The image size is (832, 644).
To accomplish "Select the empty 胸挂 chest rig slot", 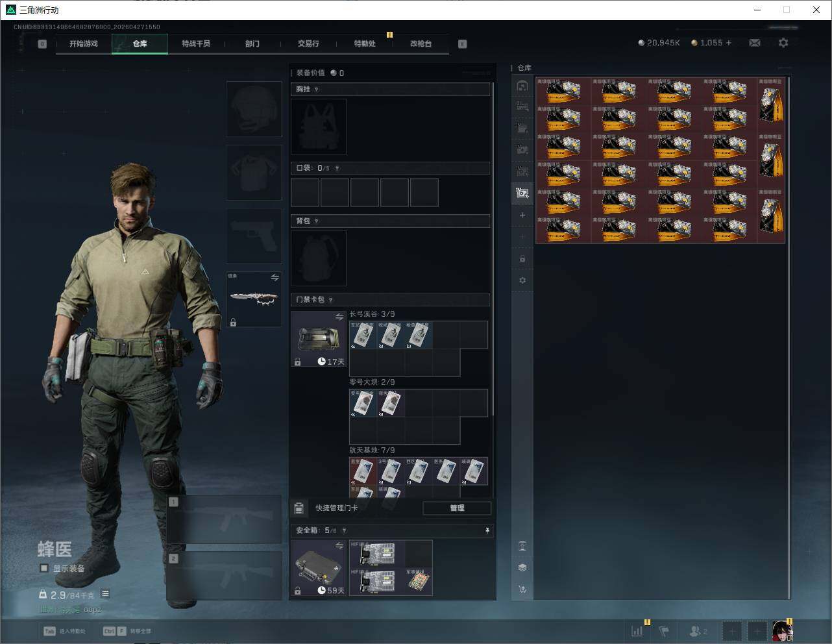I will click(x=319, y=127).
